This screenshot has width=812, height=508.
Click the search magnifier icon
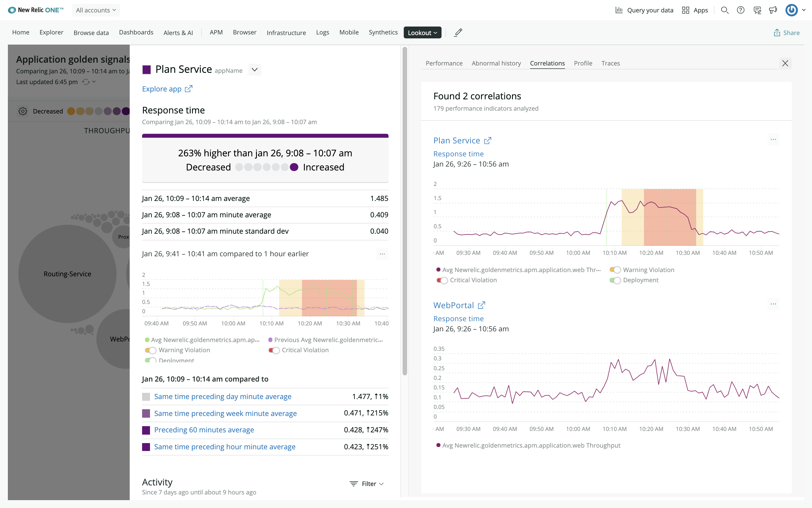pos(725,10)
